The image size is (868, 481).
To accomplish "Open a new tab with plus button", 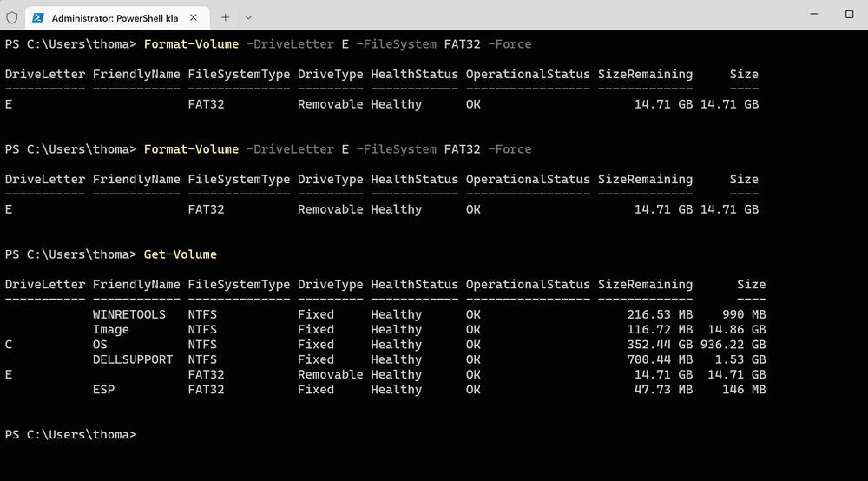I will [x=226, y=17].
